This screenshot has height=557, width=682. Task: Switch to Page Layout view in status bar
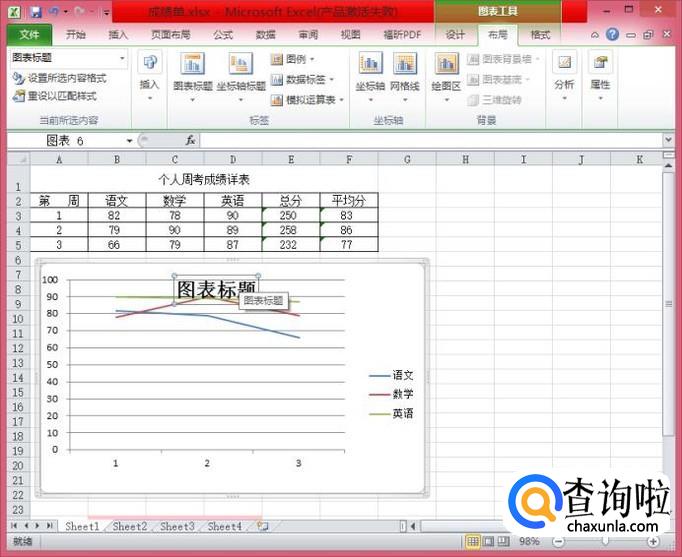coord(489,541)
